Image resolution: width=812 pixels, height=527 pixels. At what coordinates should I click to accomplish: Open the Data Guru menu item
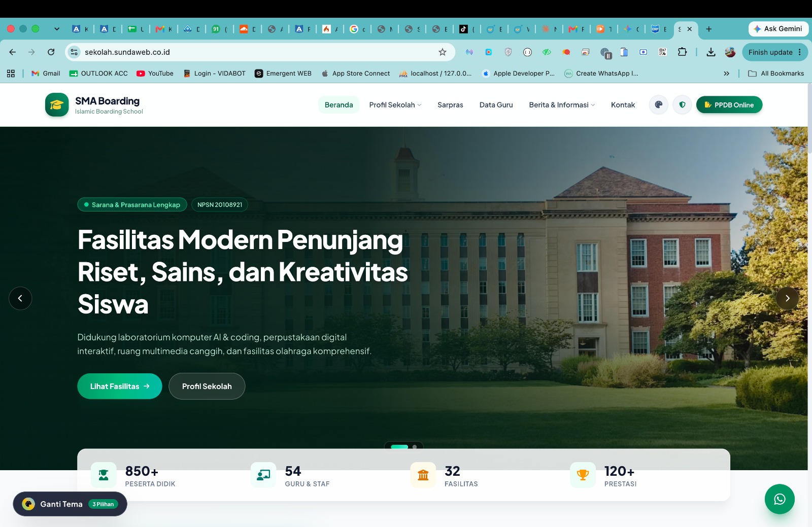(x=496, y=105)
